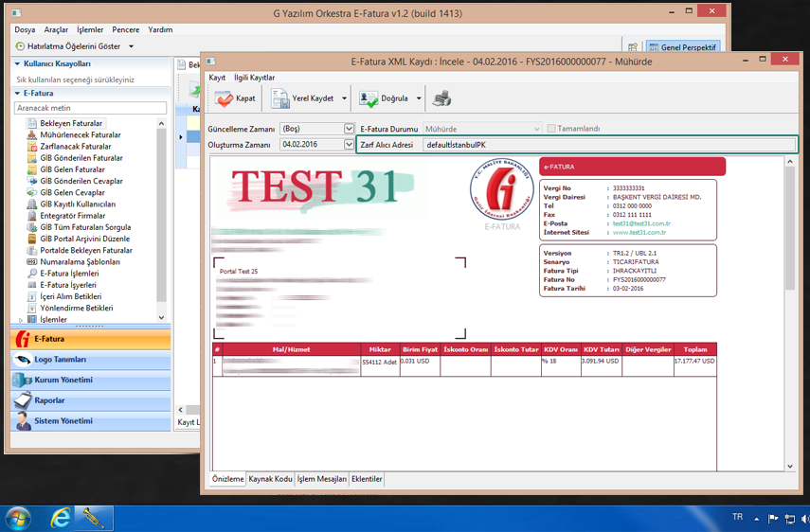Select Zarflanacak Faturalar item
The width and height of the screenshot is (810, 532).
click(x=76, y=147)
